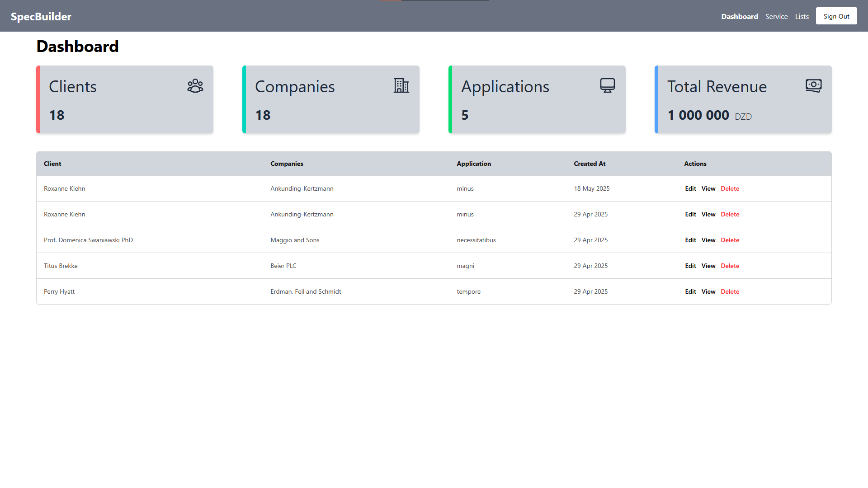Screen dimensions: 868x488
Task: Select the Total Revenue card
Action: click(743, 99)
